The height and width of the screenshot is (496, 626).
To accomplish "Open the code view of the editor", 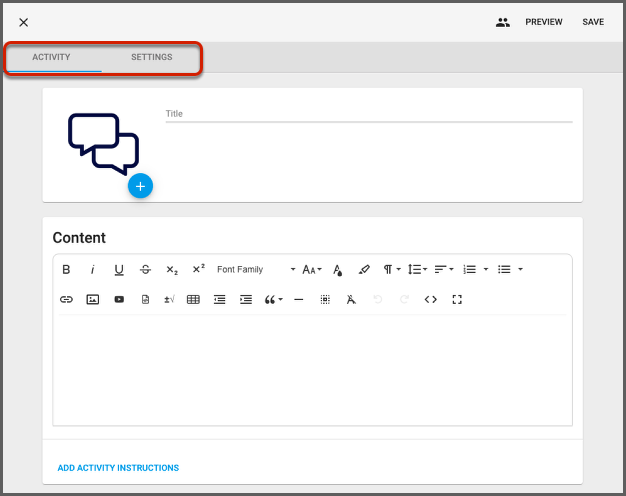I will pos(431,299).
